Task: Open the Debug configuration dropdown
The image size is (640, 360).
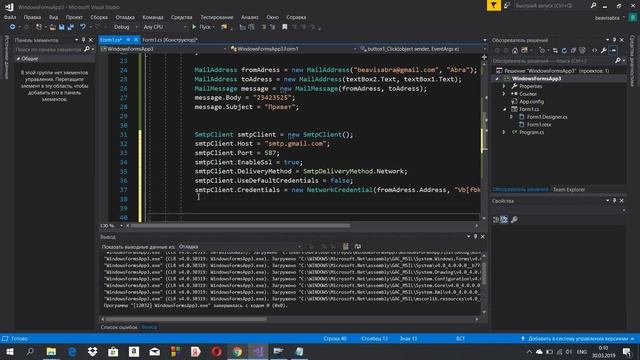Action: click(125, 27)
